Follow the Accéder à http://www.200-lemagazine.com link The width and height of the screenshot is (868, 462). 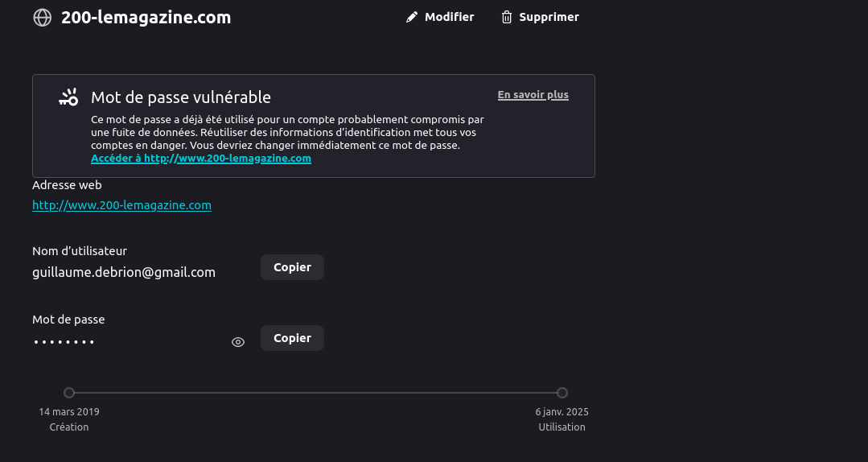(x=201, y=159)
